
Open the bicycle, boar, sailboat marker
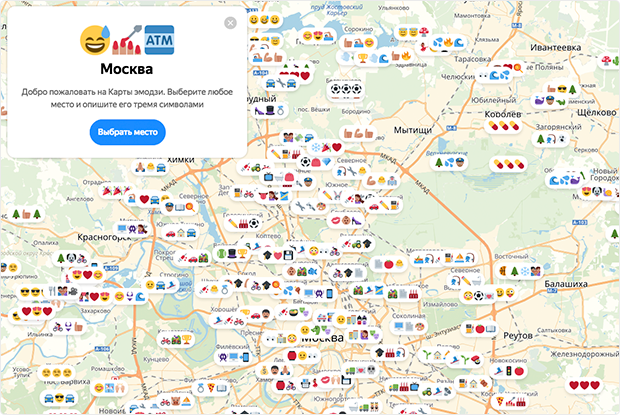tap(176, 402)
